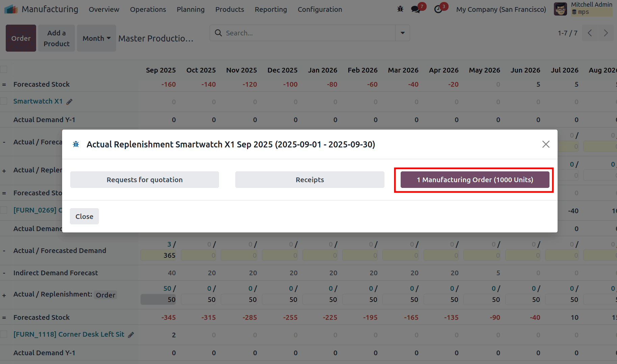Image resolution: width=617 pixels, height=364 pixels.
Task: Open the Reporting menu
Action: coord(271,9)
